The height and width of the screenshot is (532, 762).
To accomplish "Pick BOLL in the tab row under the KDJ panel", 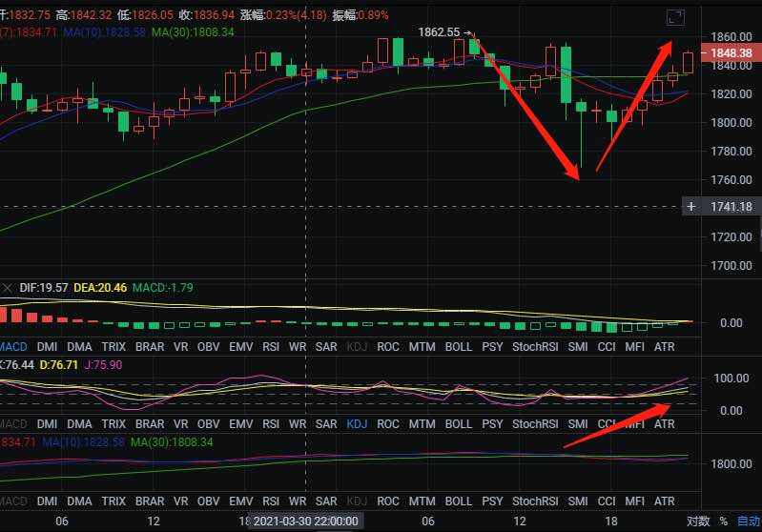I will click(x=459, y=424).
